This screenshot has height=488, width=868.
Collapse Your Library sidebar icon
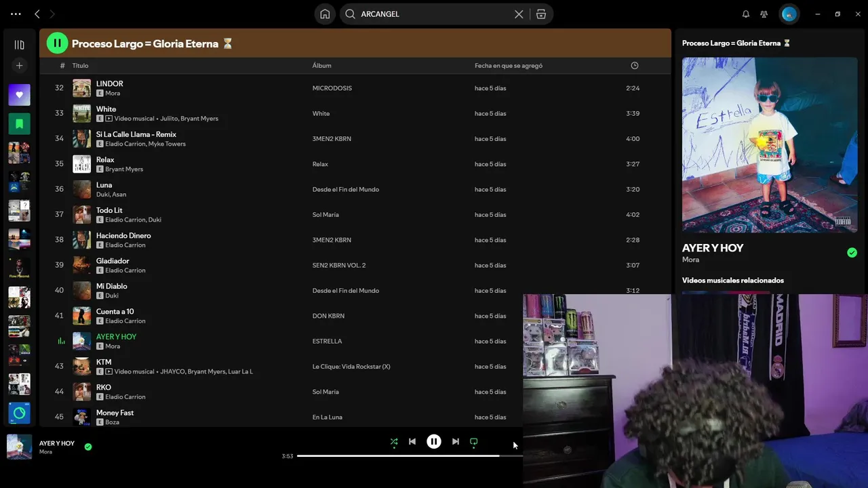tap(19, 45)
